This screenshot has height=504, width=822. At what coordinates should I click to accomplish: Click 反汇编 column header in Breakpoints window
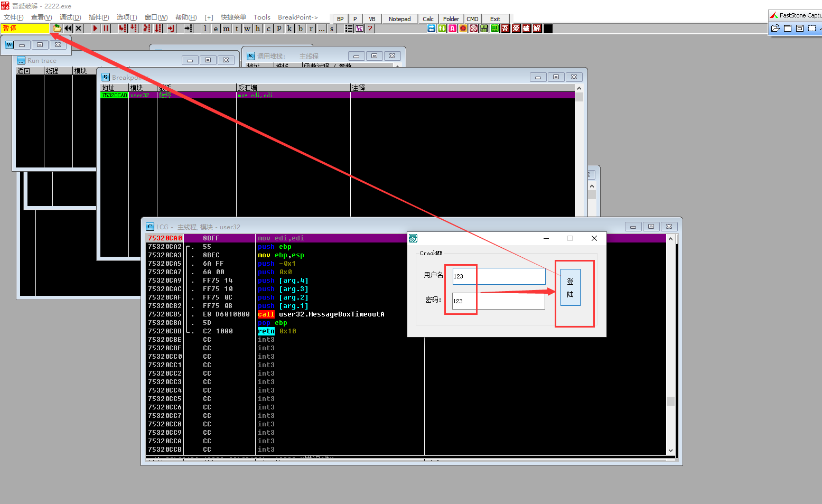(293, 88)
